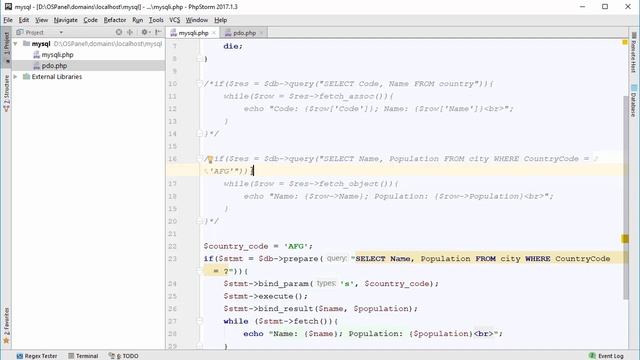Close the mysqli.php editor tab
The image size is (640, 360).
[213, 33]
